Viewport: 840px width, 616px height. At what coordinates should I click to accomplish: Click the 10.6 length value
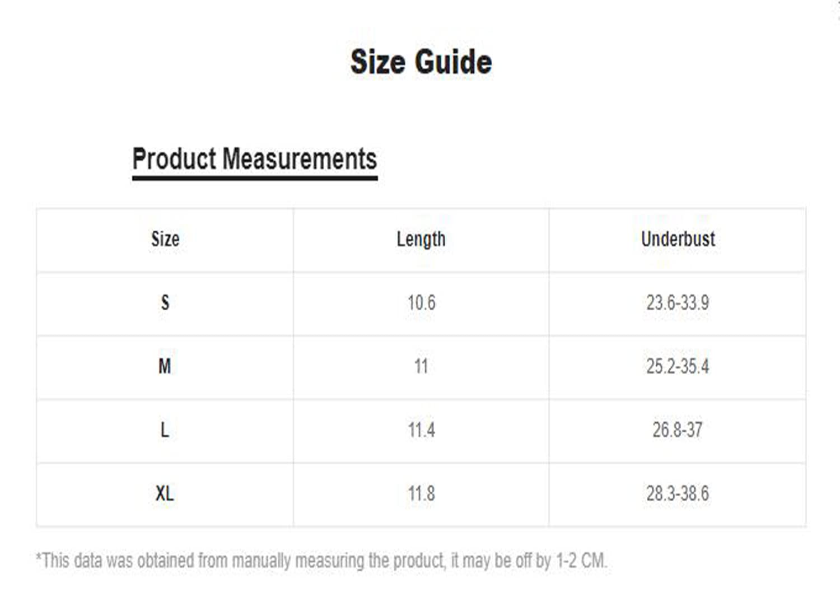421,303
